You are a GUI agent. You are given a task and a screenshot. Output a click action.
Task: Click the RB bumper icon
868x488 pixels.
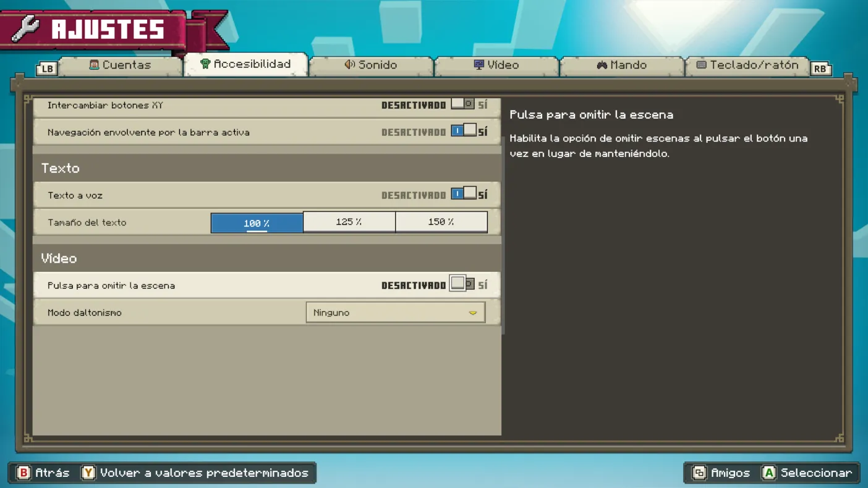pos(820,69)
